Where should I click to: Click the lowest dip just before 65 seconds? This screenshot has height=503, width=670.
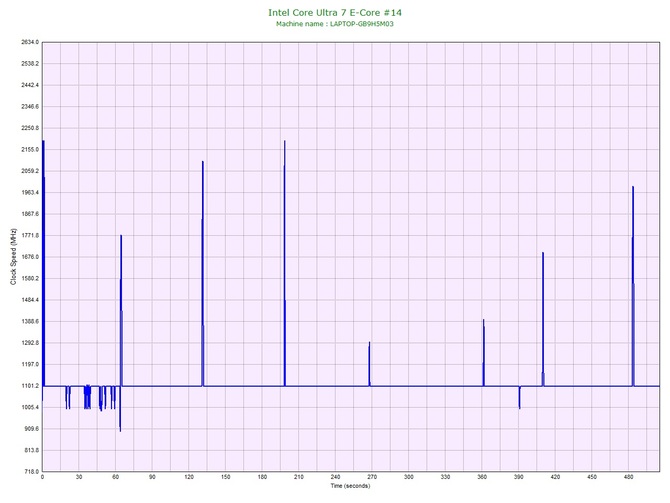point(120,429)
